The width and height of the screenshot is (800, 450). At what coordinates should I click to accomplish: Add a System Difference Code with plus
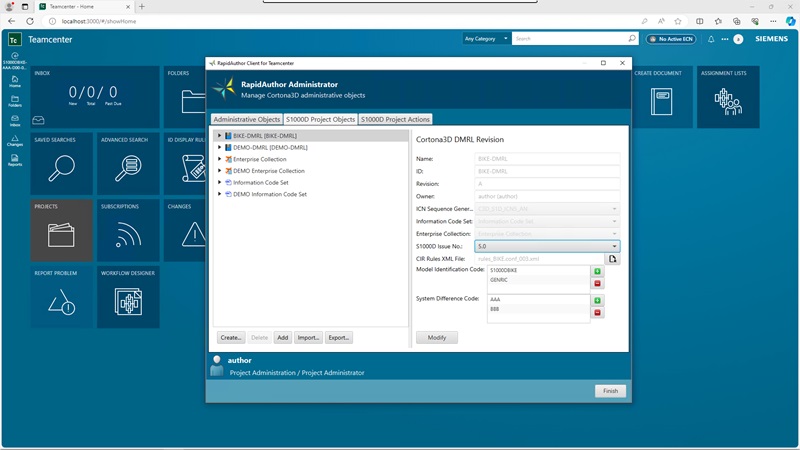(597, 300)
